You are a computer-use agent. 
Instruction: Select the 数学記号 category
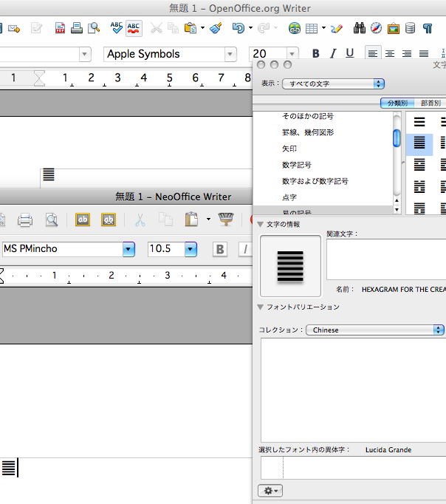tap(297, 165)
